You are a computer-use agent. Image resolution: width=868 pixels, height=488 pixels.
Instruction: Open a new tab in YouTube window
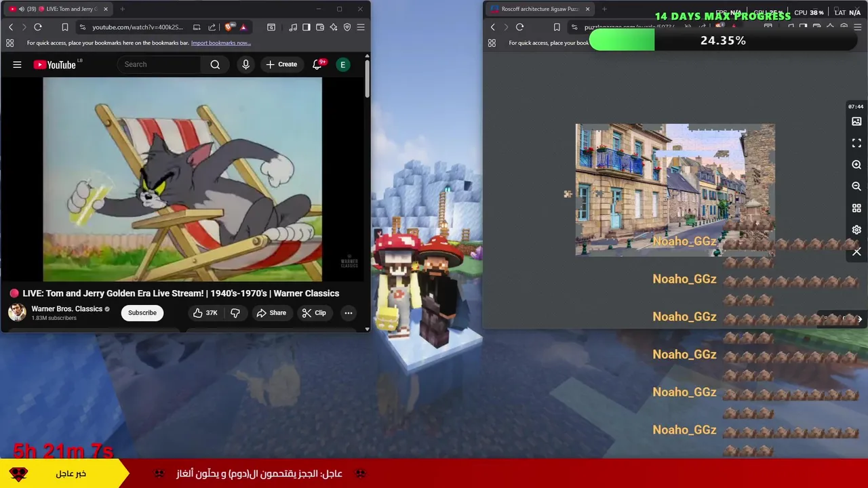(122, 9)
